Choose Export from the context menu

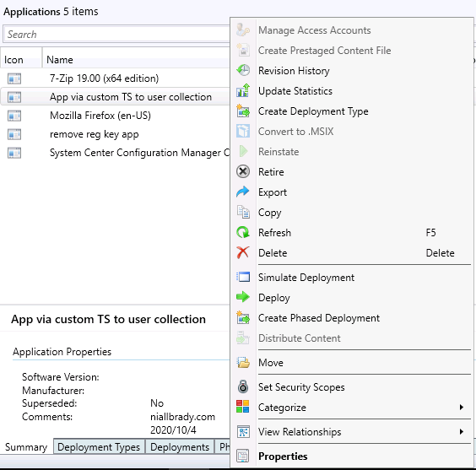(x=351, y=192)
